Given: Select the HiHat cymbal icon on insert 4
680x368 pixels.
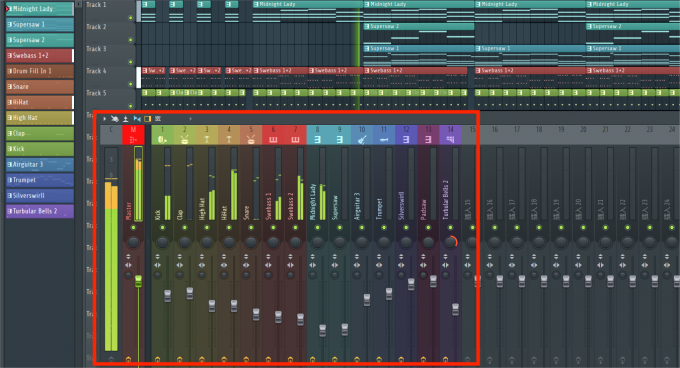Looking at the screenshot, I should tap(229, 140).
